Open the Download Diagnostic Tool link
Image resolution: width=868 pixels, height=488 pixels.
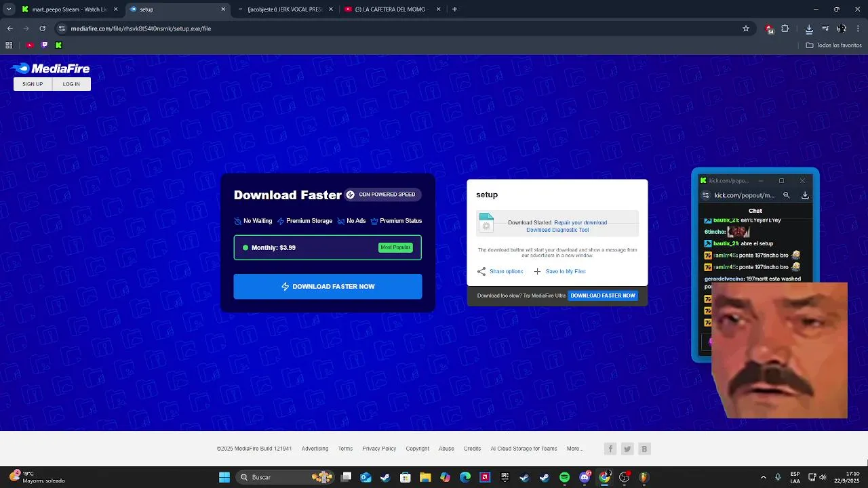pos(557,230)
